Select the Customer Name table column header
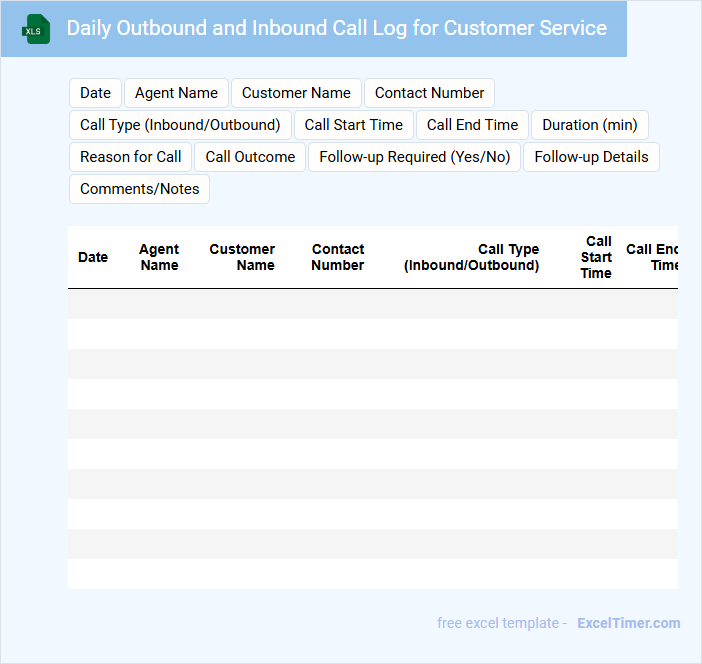The image size is (702, 664). [x=242, y=257]
